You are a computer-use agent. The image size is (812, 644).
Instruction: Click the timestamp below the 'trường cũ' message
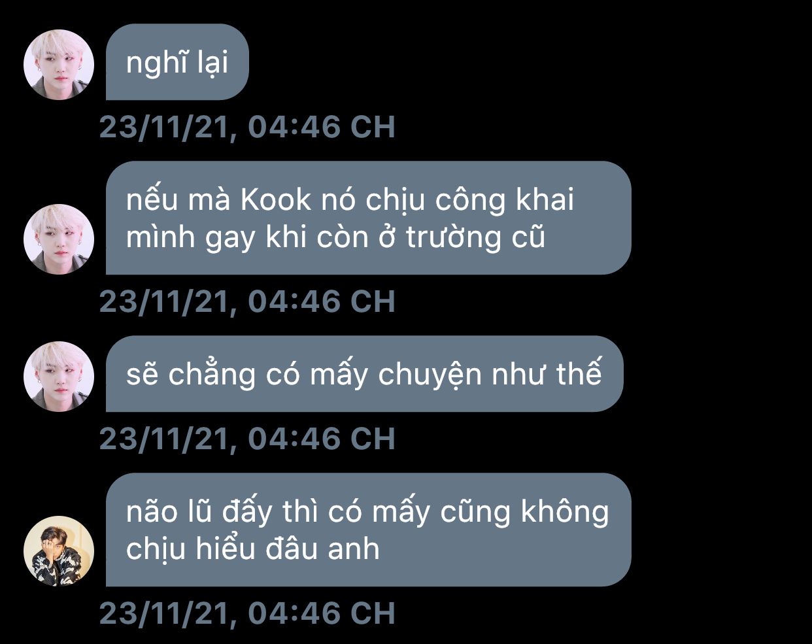(247, 301)
